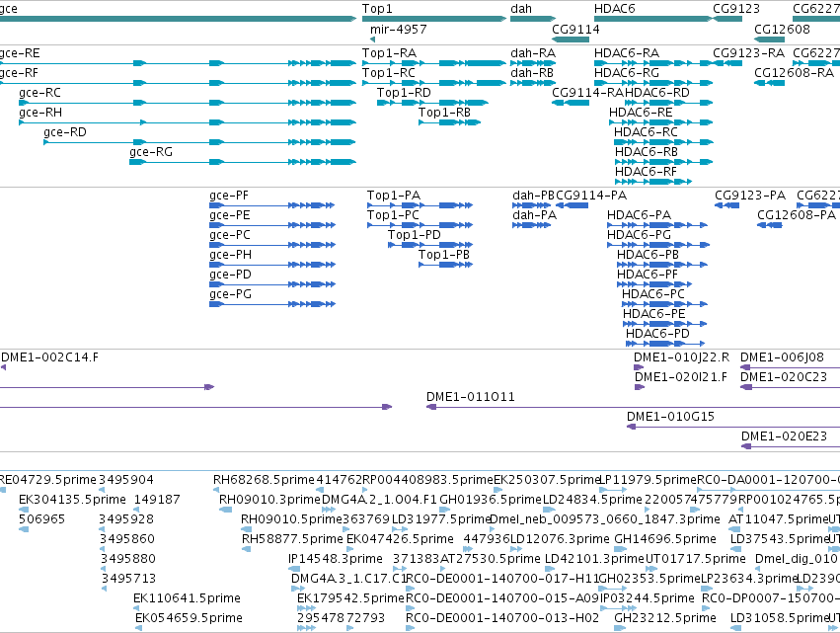The image size is (840, 633).
Task: Select protein CG9123-PA
Action: tap(750, 196)
